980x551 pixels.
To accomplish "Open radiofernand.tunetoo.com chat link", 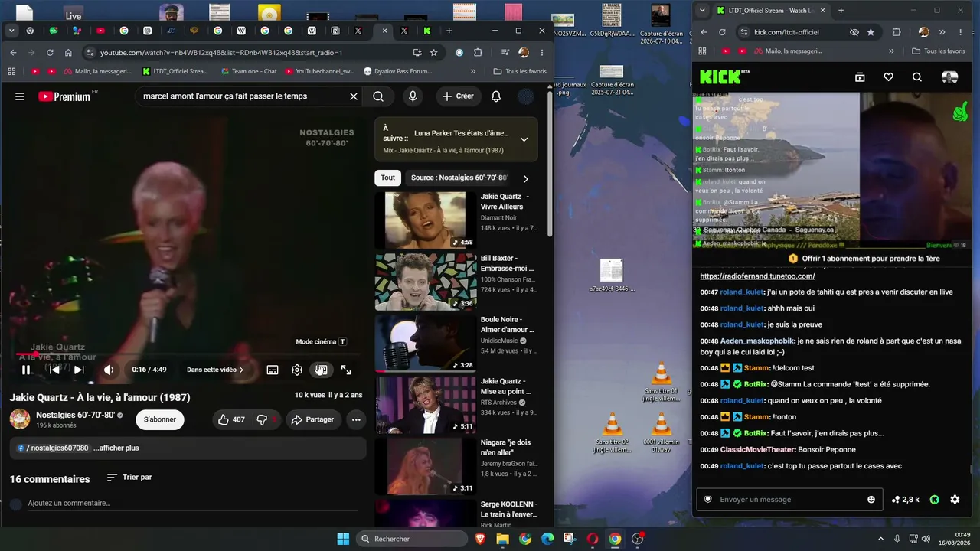I will 757,275.
